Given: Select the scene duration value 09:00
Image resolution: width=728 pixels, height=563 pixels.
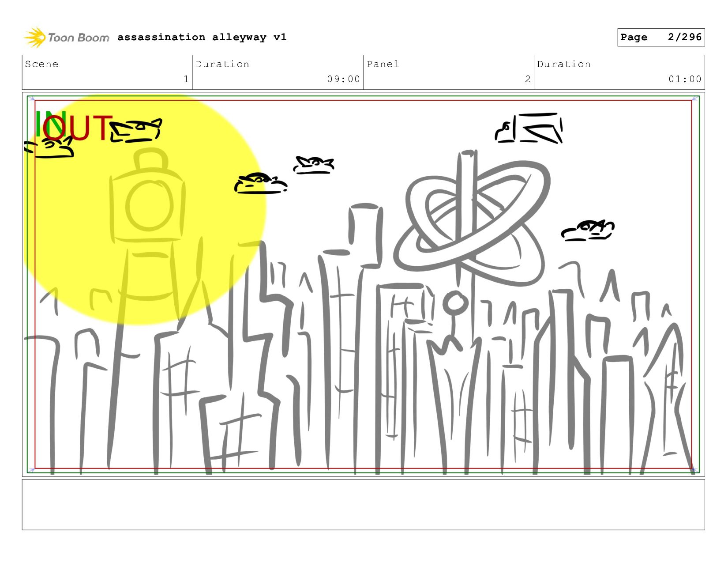Looking at the screenshot, I should point(343,79).
